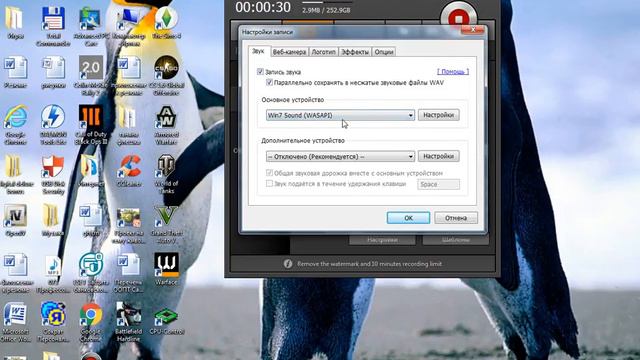Open CPU-Control desktop shortcut
The image size is (640, 360).
pyautogui.click(x=166, y=320)
